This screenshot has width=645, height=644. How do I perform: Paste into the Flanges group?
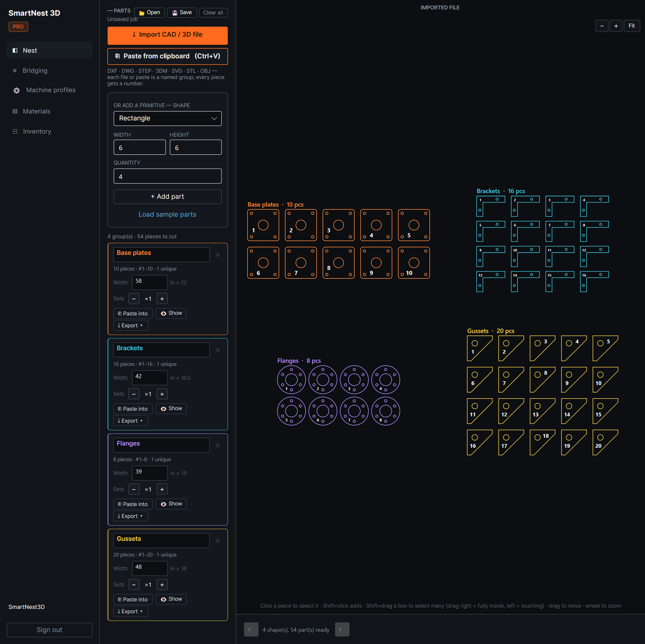point(133,504)
